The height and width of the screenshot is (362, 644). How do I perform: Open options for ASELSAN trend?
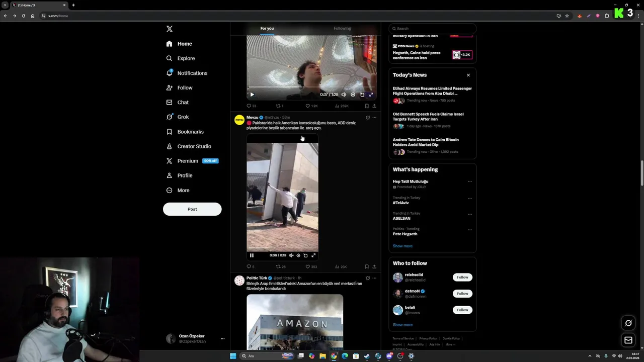pos(470,214)
